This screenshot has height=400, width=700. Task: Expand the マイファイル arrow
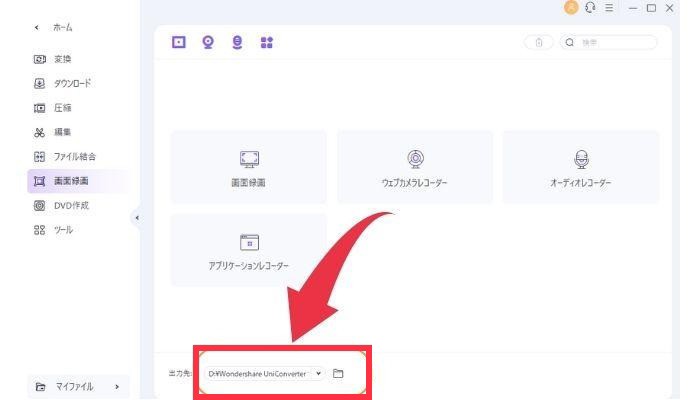coord(117,386)
